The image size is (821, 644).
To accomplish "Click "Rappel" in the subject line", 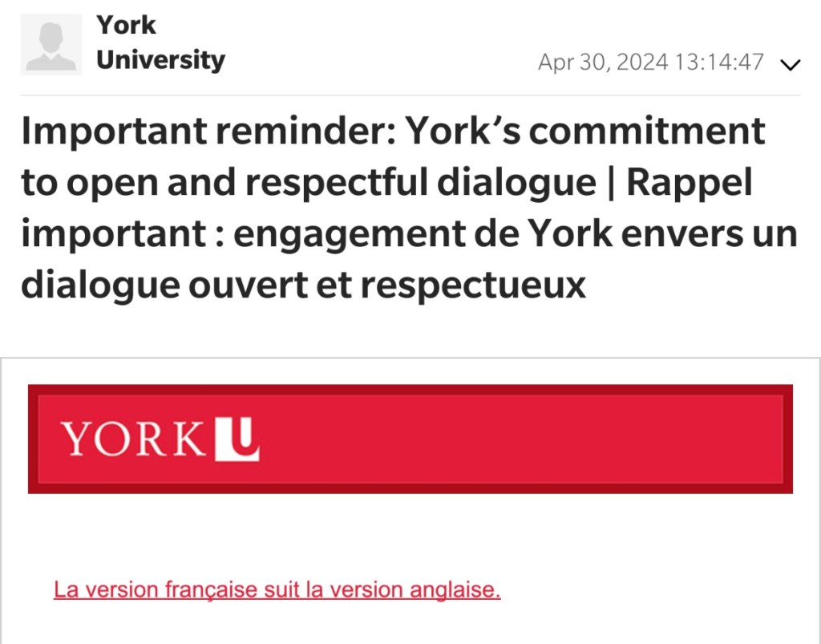I will pos(690,184).
